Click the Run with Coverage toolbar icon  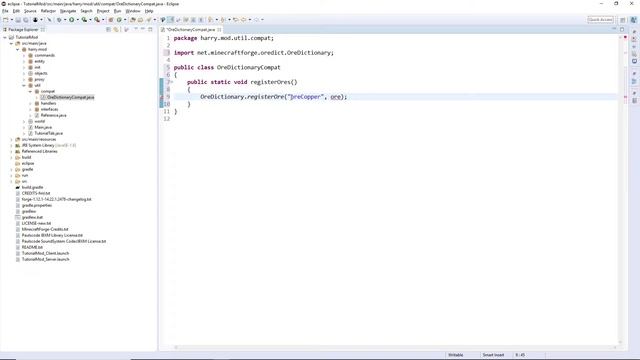click(x=84, y=20)
